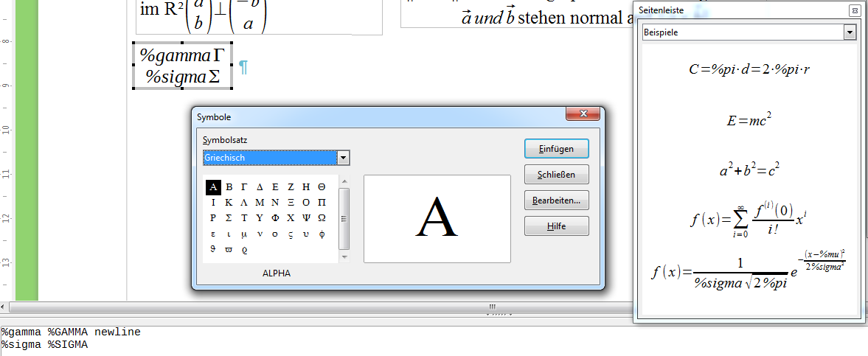Open the Bearbeiten... symbol editor
Viewport: 868px width, 356px height.
point(556,200)
